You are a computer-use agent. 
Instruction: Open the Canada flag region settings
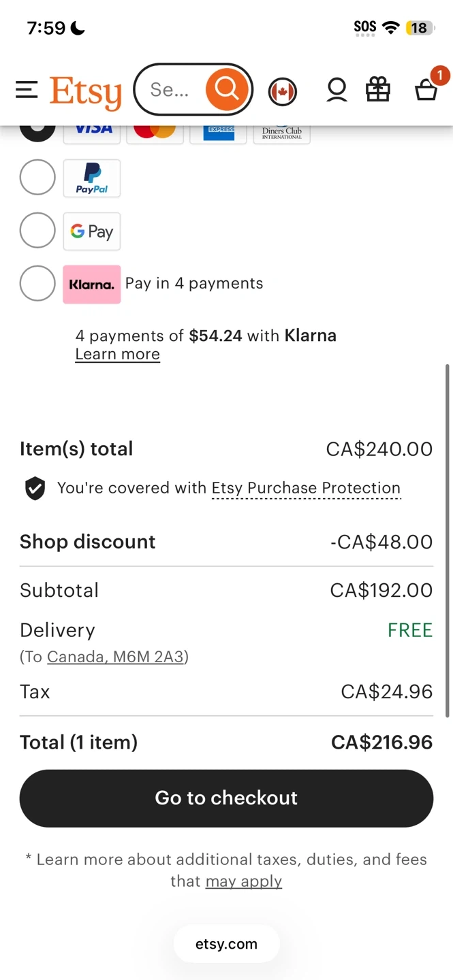pos(282,91)
